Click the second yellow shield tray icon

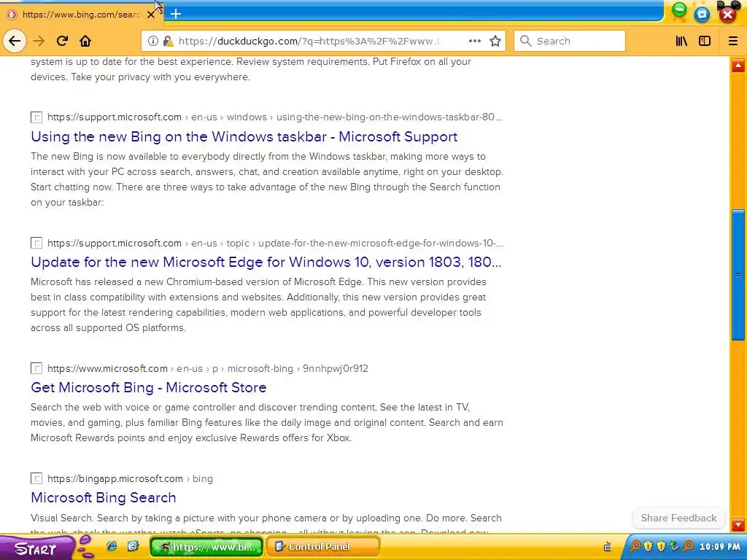click(x=661, y=546)
